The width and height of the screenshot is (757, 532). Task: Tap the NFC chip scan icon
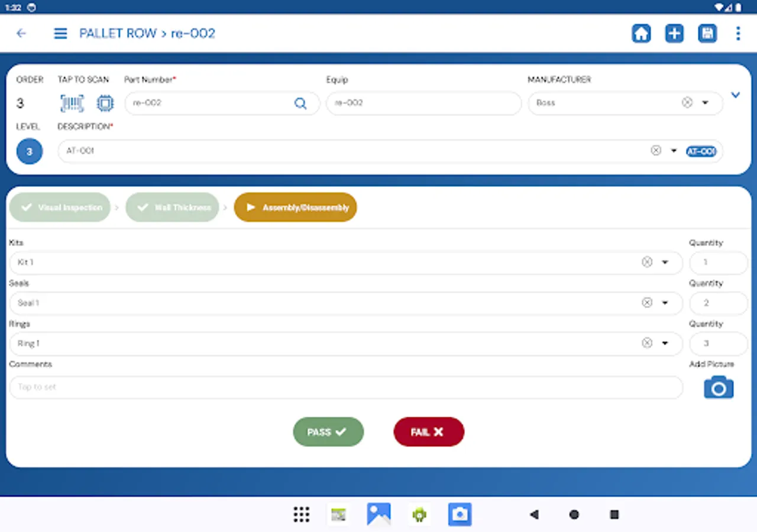pyautogui.click(x=105, y=103)
